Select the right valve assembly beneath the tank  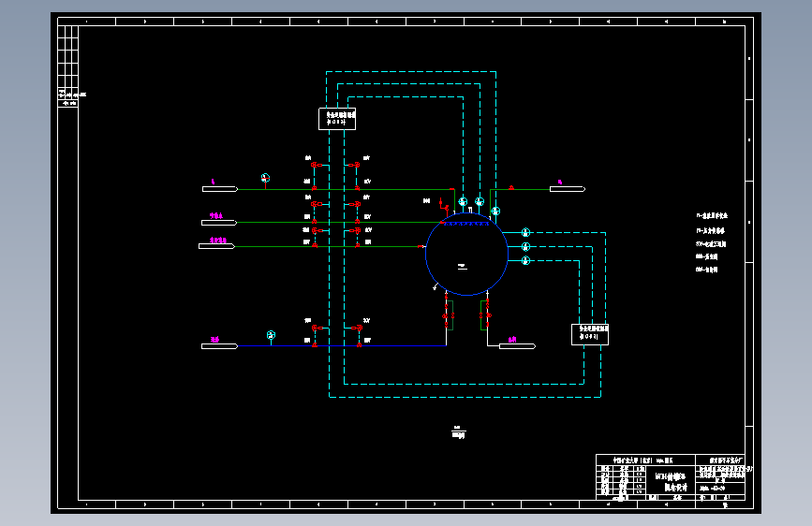(485, 314)
